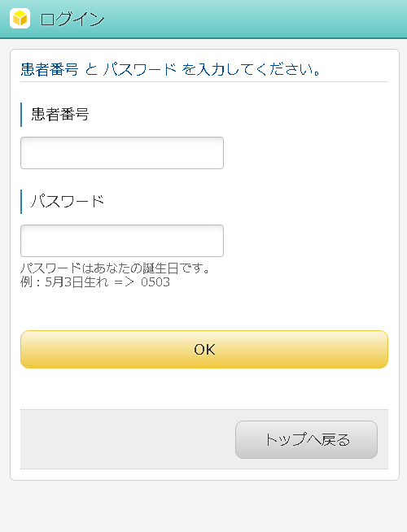This screenshot has height=532, width=407.
Task: Focus the 患者番号 input field
Action: (x=122, y=153)
